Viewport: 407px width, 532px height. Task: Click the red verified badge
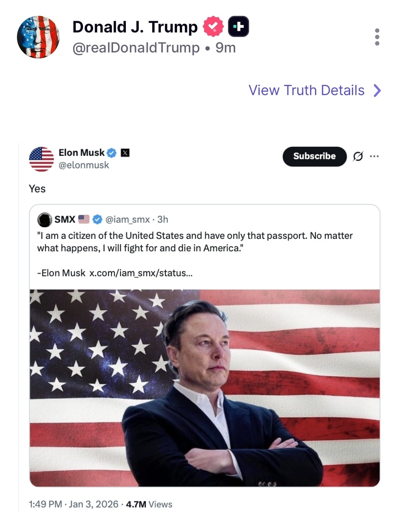click(213, 26)
